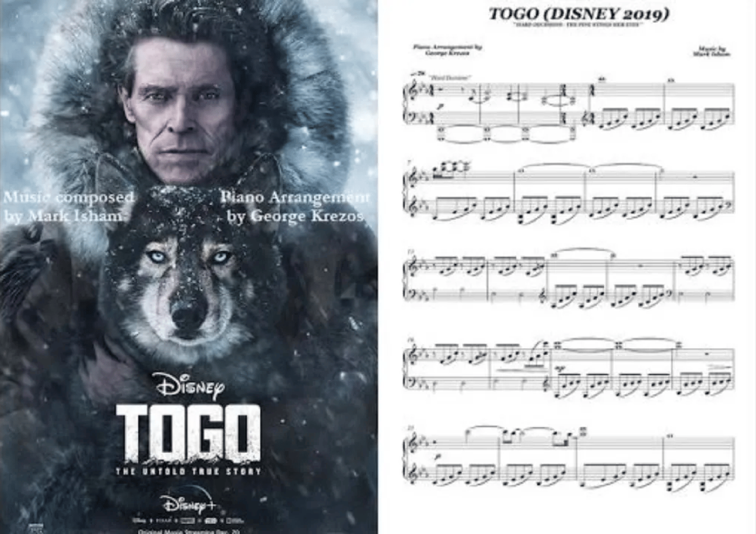The width and height of the screenshot is (756, 534).
Task: Click "Music composed by Mark Isham" overlay text
Action: click(x=69, y=207)
